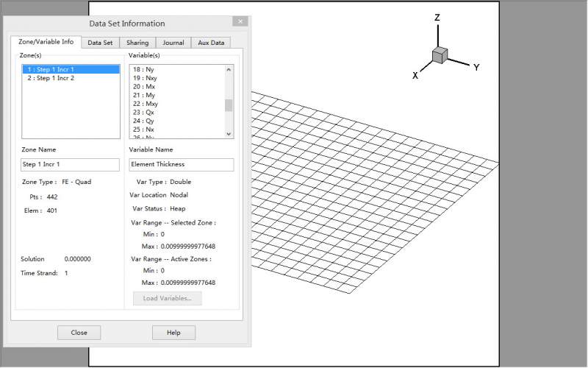Image resolution: width=588 pixels, height=368 pixels.
Task: Open the Aux Data tab
Action: pyautogui.click(x=211, y=43)
